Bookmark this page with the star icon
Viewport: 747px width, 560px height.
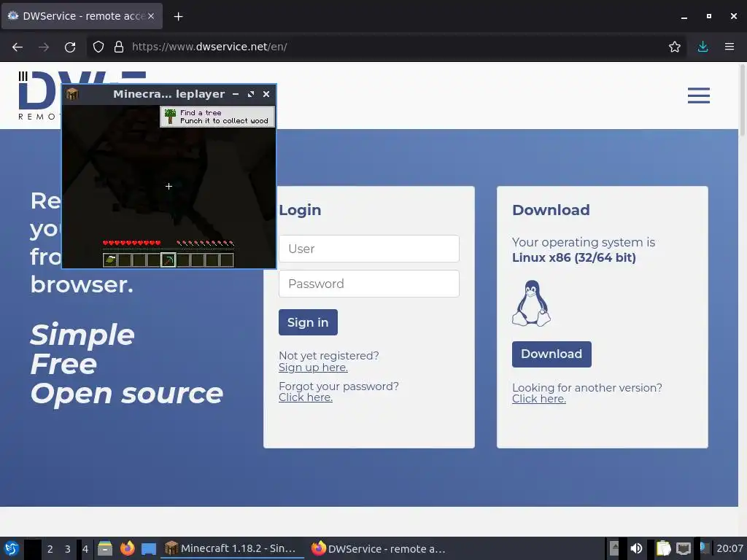(x=675, y=47)
